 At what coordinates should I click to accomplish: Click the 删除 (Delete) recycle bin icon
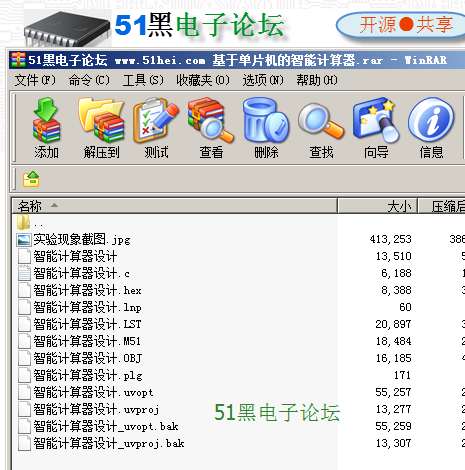point(266,120)
